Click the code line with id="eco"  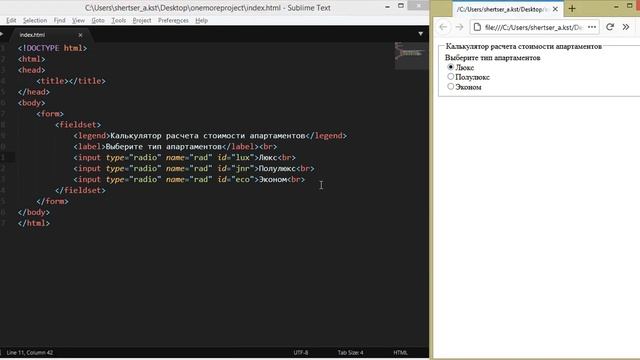point(189,179)
